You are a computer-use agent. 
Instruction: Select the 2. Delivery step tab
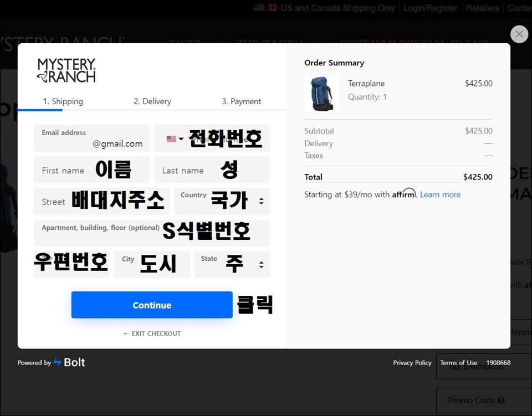(x=152, y=101)
